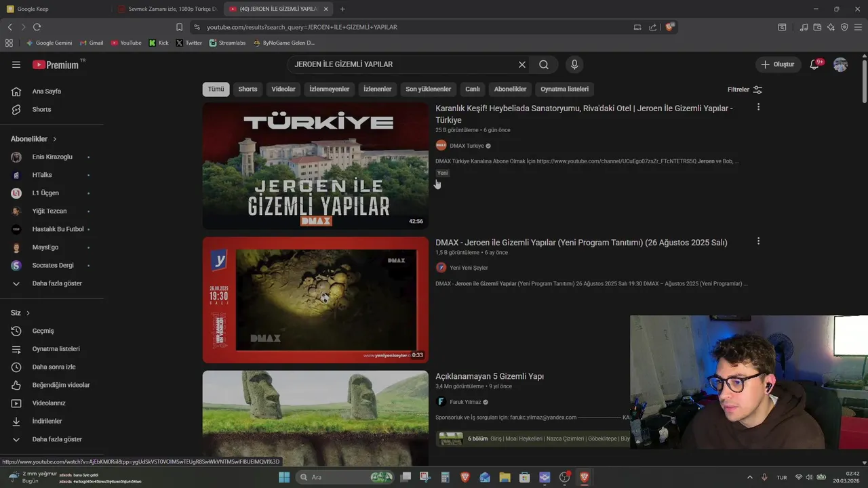This screenshot has width=868, height=488.
Task: Play the DMAX 19:30 promo thumbnail
Action: pyautogui.click(x=315, y=300)
